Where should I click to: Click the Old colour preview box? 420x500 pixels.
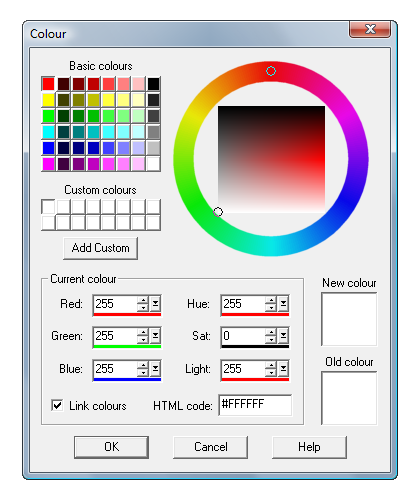pyautogui.click(x=349, y=398)
